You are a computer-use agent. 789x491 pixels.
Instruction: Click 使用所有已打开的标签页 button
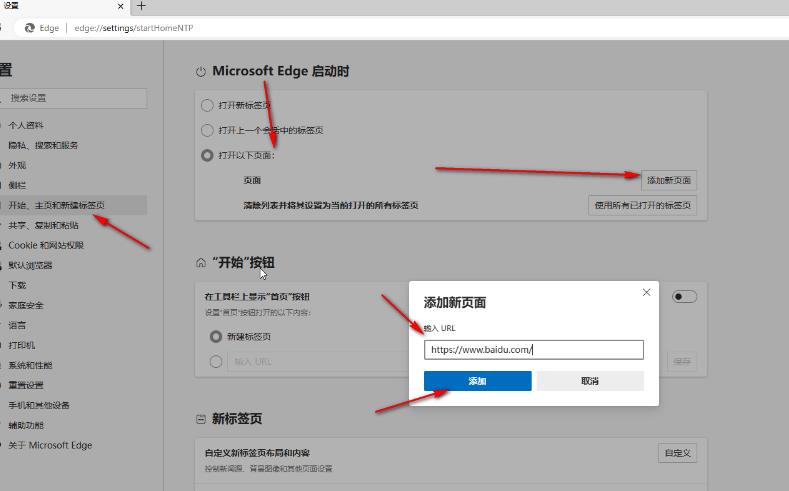[x=643, y=205]
